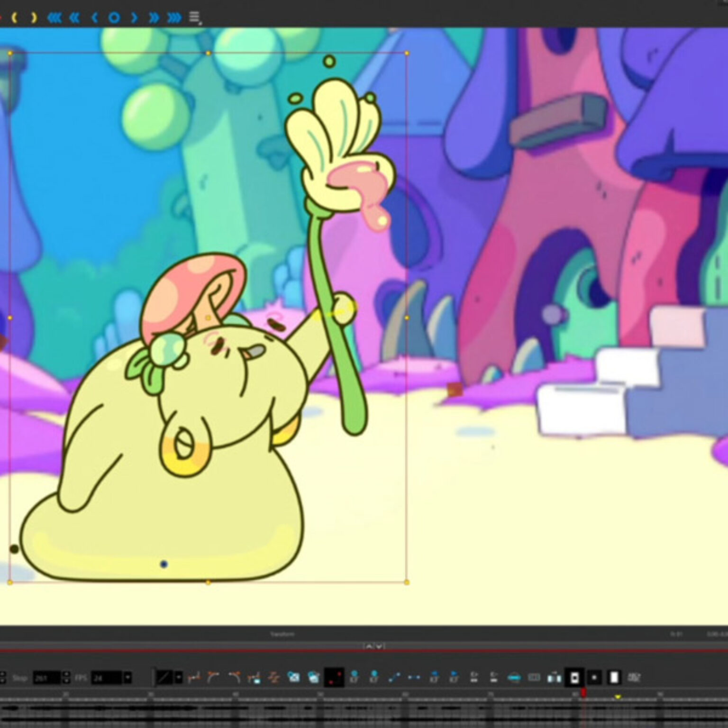
Task: Open the FPS dropdown
Action: [128, 677]
